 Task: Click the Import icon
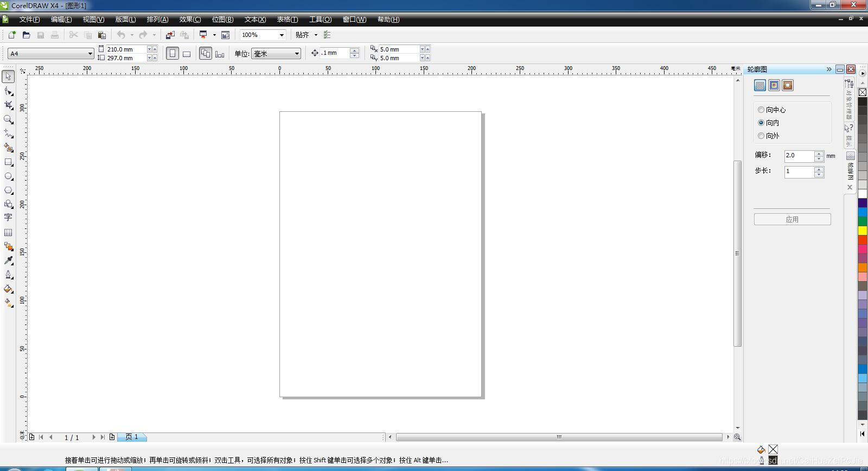170,35
